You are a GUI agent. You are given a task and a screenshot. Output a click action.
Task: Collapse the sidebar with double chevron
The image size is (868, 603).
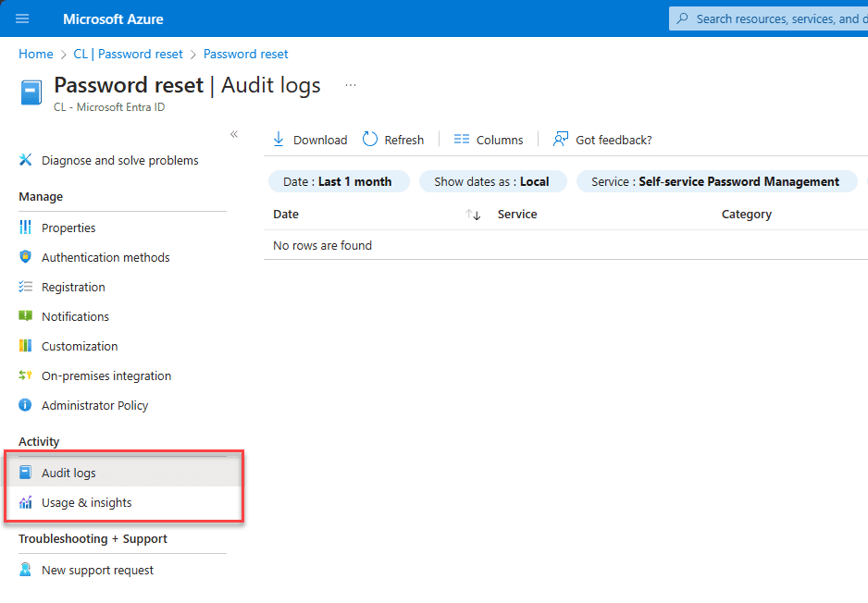pos(234,134)
